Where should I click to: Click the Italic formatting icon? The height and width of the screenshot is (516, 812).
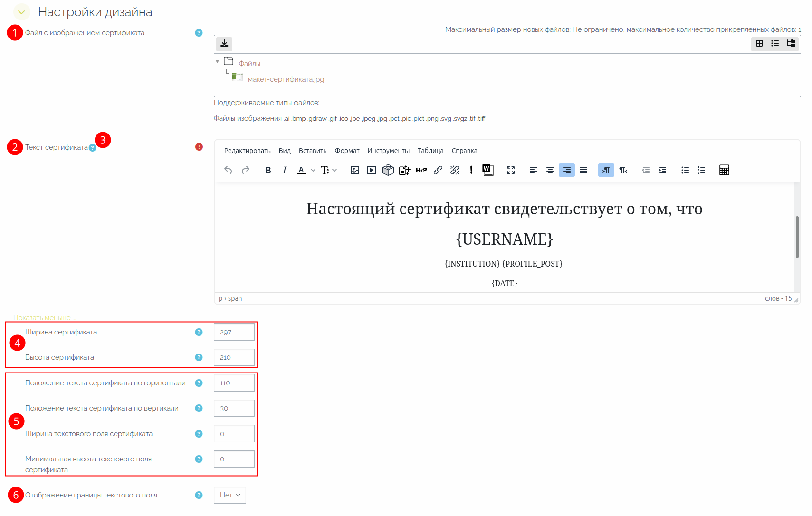284,170
